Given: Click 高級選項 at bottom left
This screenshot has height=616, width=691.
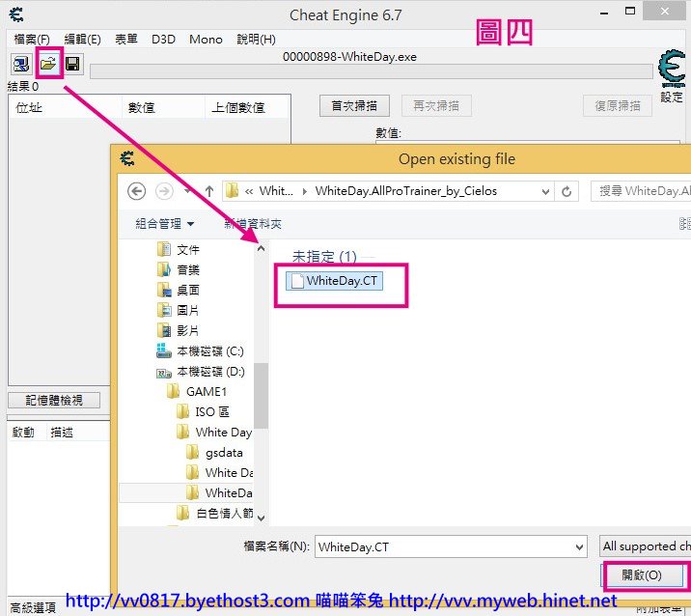Looking at the screenshot, I should pyautogui.click(x=33, y=608).
